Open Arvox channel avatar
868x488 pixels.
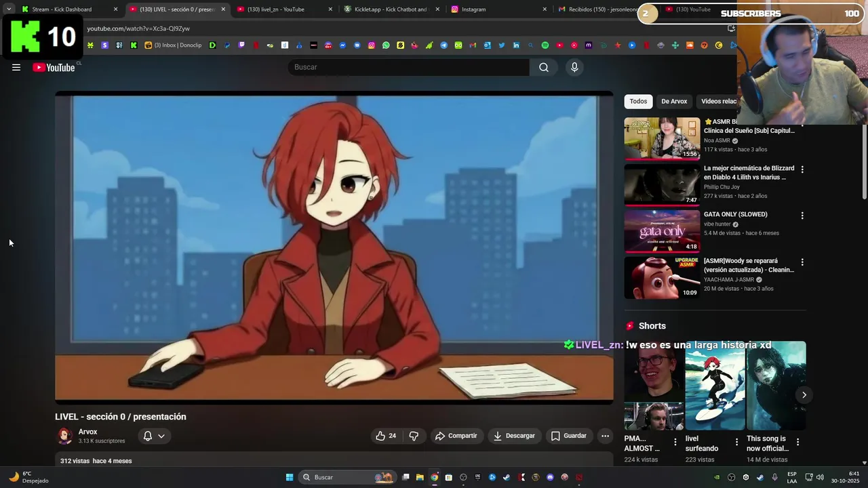[x=64, y=436]
